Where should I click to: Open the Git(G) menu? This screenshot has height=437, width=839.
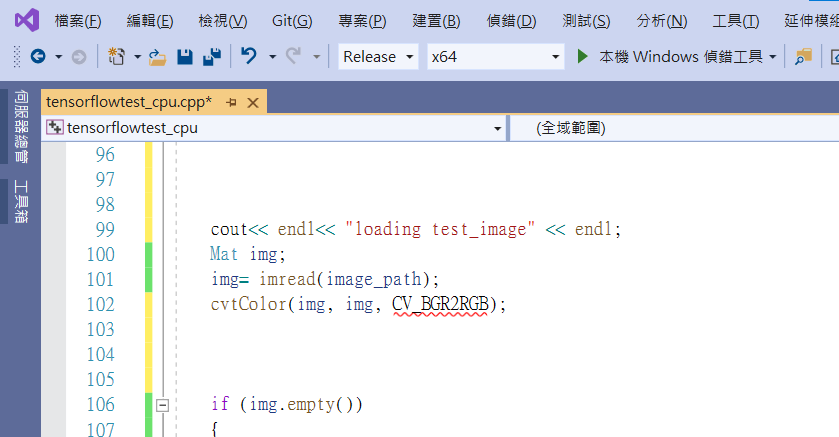[x=292, y=21]
